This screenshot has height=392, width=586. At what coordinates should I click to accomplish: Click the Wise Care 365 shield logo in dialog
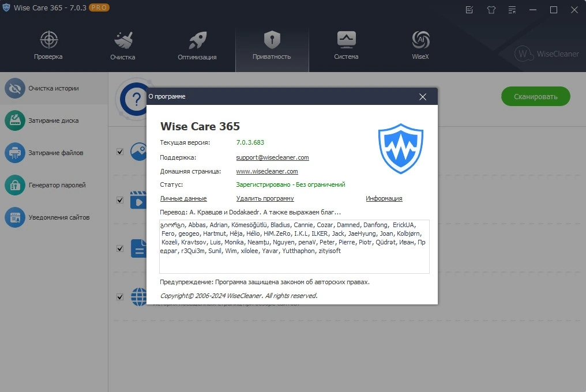(x=401, y=149)
